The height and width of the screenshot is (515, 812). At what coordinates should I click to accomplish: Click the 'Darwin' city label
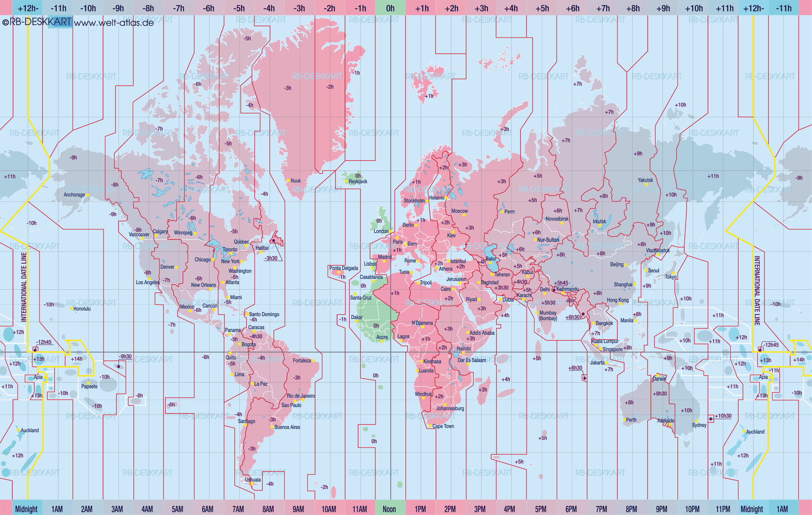coord(659,379)
